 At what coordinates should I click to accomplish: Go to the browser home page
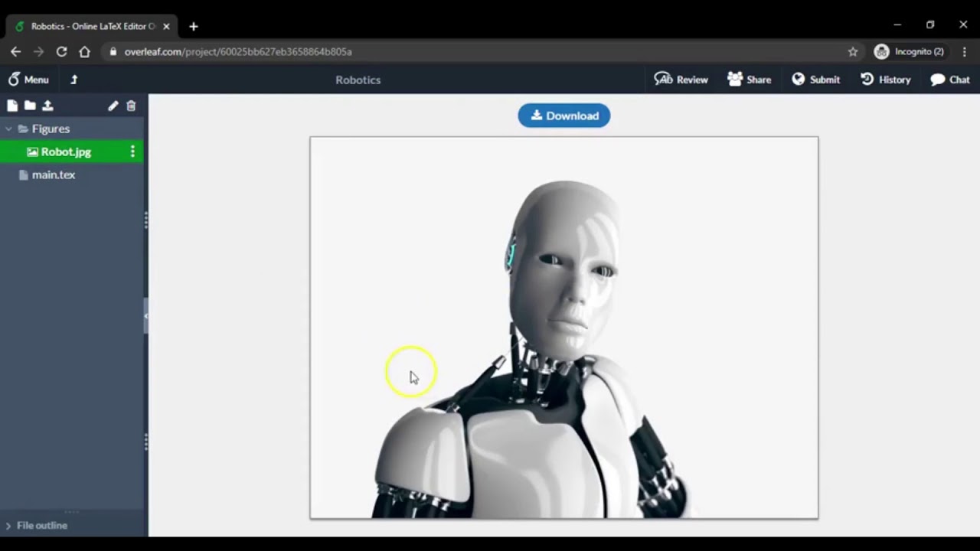pos(84,51)
